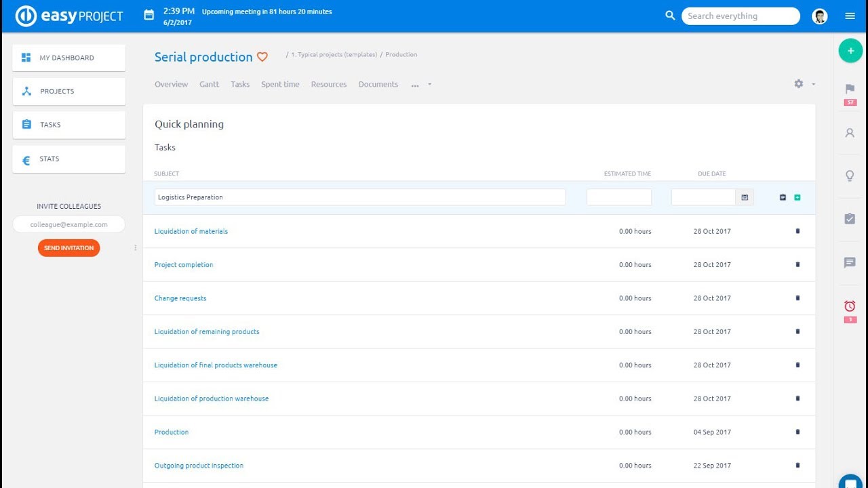Open Typical projects (templates) breadcrumb
This screenshot has width=868, height=488.
334,54
